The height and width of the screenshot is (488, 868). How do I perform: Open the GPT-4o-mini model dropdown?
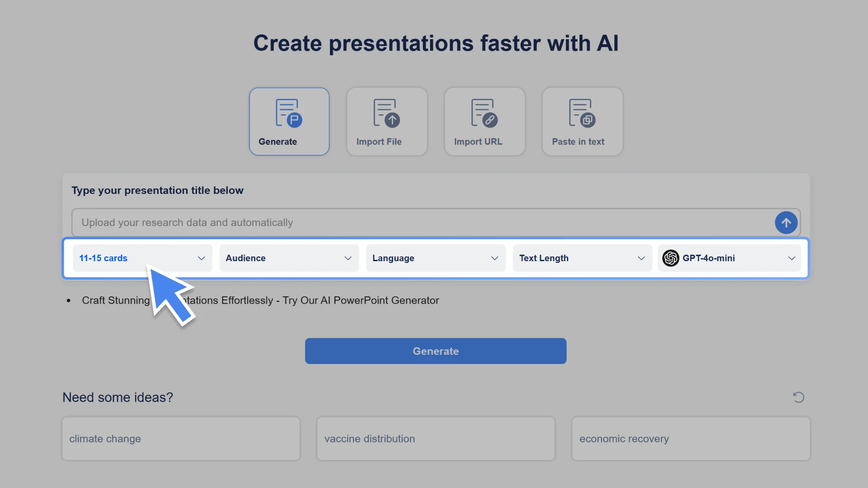pos(729,258)
